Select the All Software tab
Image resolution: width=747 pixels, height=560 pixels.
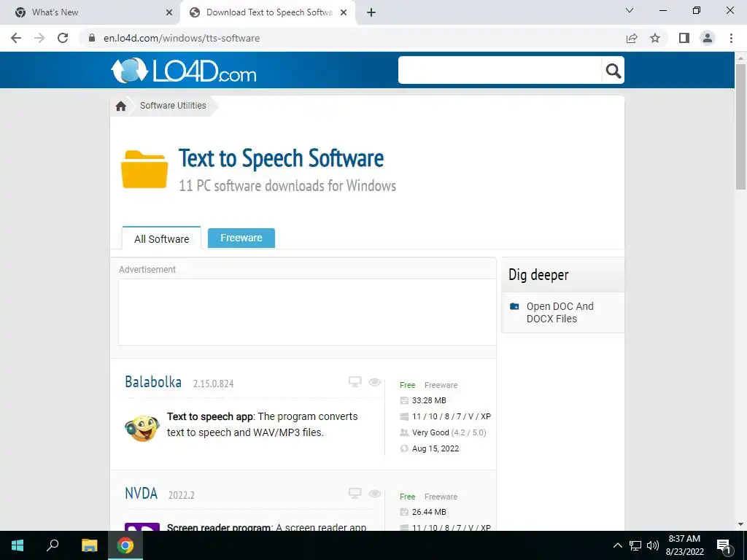click(x=161, y=238)
